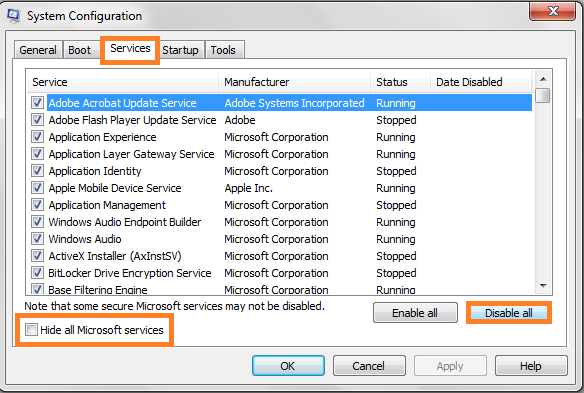Image resolution: width=584 pixels, height=393 pixels.
Task: Click the Date Disabled column header
Action: point(481,82)
